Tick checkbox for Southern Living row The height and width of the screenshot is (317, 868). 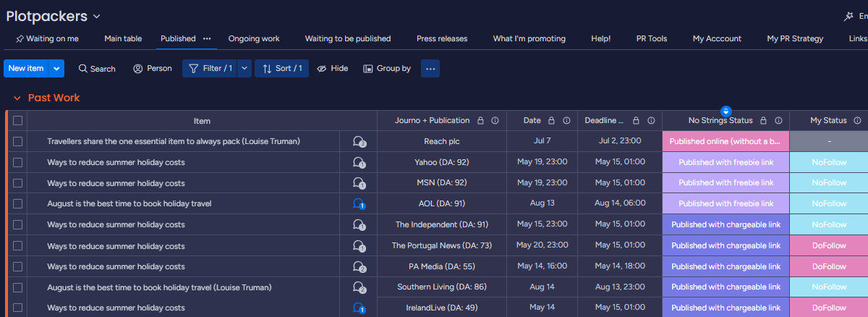(18, 287)
